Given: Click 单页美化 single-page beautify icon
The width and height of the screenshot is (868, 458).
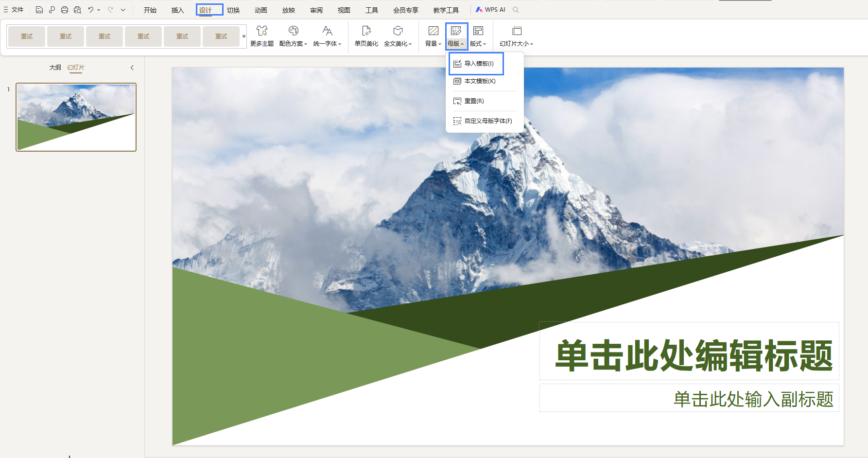Looking at the screenshot, I should tap(366, 36).
